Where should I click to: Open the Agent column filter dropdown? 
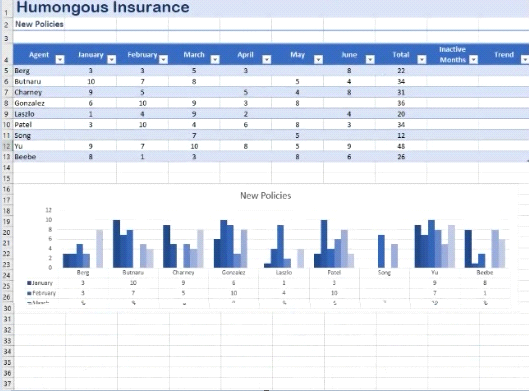click(x=60, y=60)
